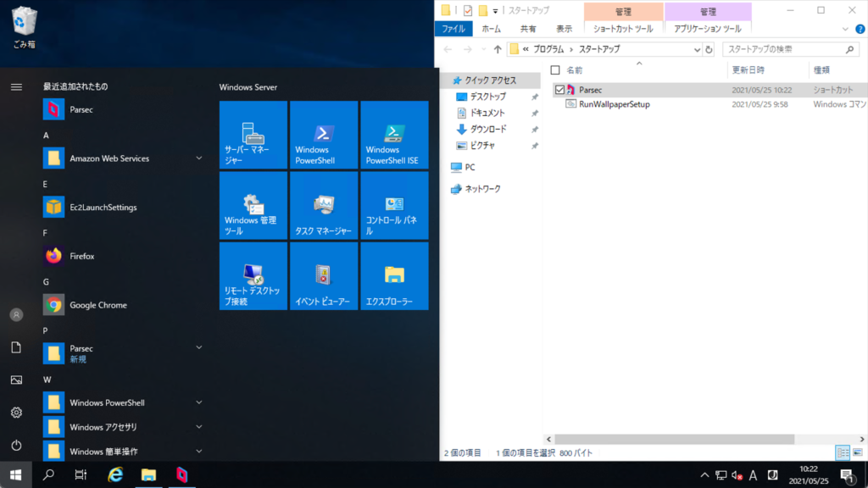Screen dimensions: 868x488
Task: Select デスクトップ in Quick Access
Action: point(487,97)
